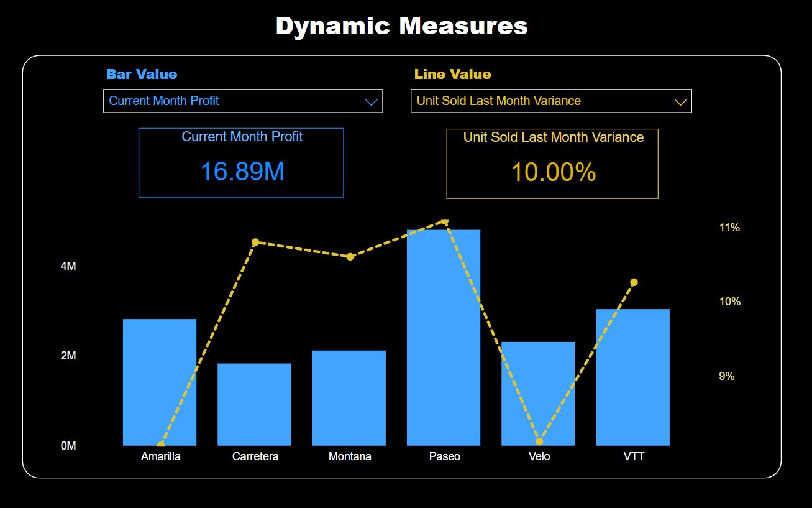Click the Dynamic Measures report title
Image resolution: width=812 pixels, height=508 pixels.
402,26
